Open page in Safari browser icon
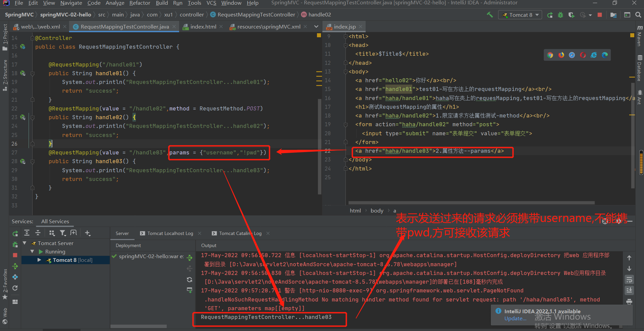The image size is (644, 331). coord(572,55)
